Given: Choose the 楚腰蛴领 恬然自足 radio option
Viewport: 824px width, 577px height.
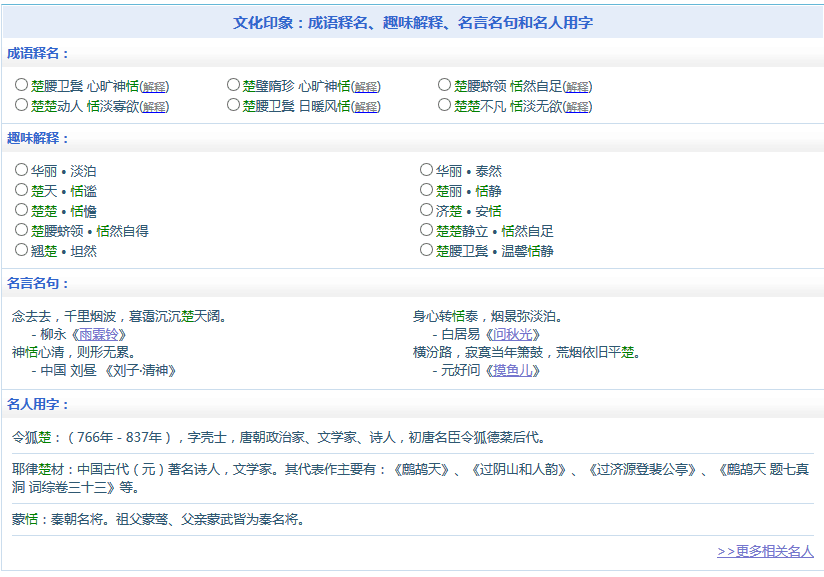Looking at the screenshot, I should pos(444,86).
